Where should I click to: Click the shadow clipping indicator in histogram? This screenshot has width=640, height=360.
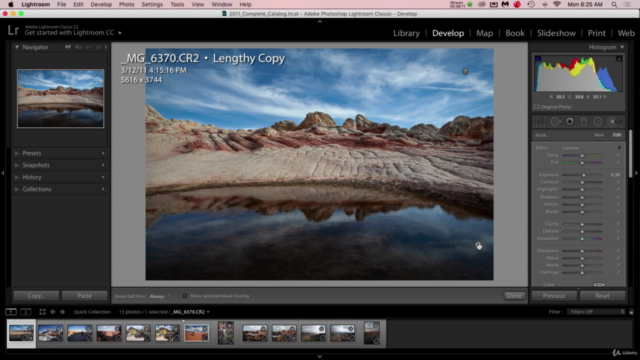pos(538,59)
